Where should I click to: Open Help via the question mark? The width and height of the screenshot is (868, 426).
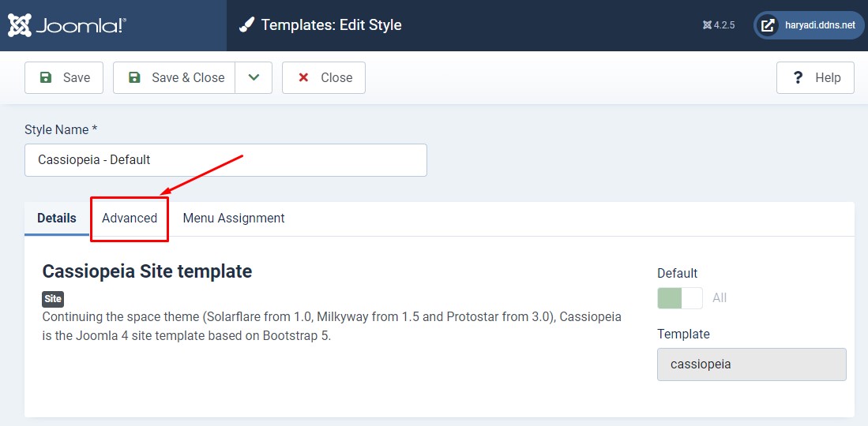[815, 77]
